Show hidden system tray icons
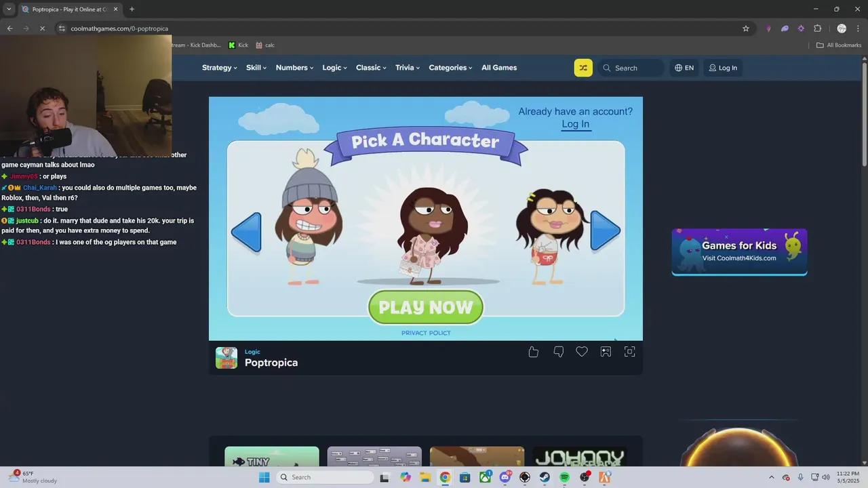The height and width of the screenshot is (488, 868). (x=771, y=477)
